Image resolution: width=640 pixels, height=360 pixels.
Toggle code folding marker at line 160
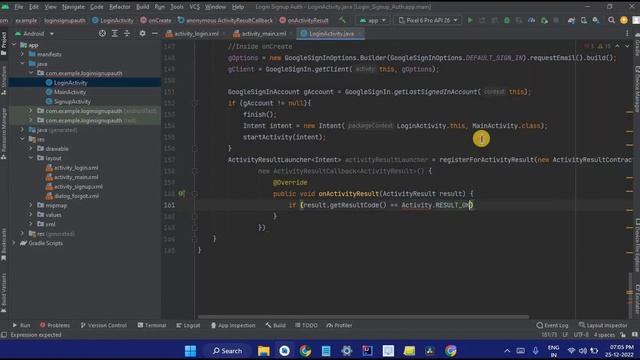[195, 193]
